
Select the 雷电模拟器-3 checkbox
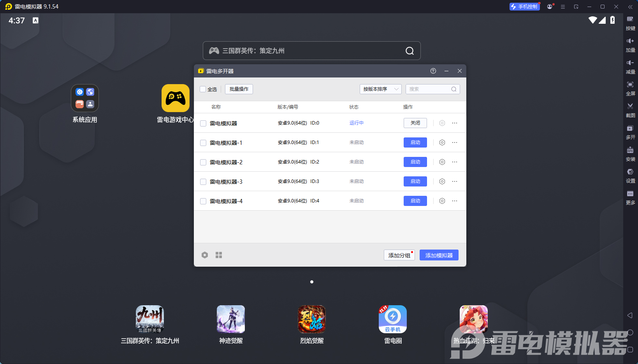click(203, 182)
